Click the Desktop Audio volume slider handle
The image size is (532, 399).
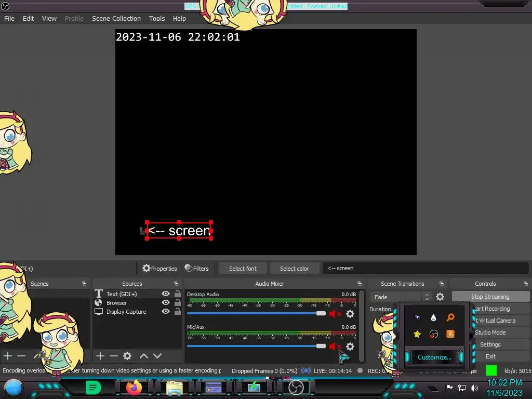click(321, 313)
